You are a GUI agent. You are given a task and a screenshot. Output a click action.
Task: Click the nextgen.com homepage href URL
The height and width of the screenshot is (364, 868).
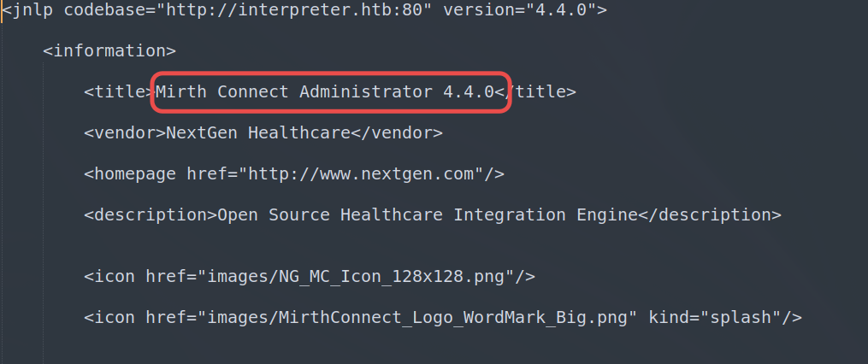pyautogui.click(x=361, y=174)
